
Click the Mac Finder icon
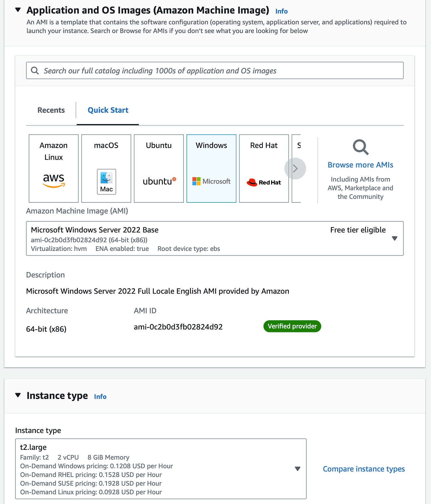pyautogui.click(x=106, y=182)
